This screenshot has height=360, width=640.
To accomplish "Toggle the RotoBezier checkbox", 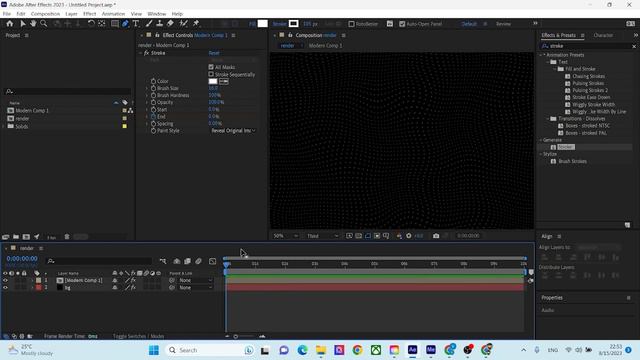I will [351, 24].
